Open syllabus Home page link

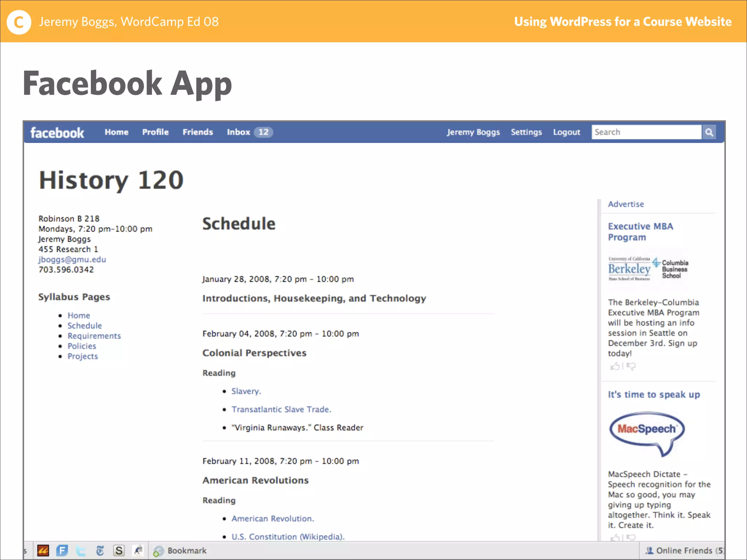pos(79,315)
